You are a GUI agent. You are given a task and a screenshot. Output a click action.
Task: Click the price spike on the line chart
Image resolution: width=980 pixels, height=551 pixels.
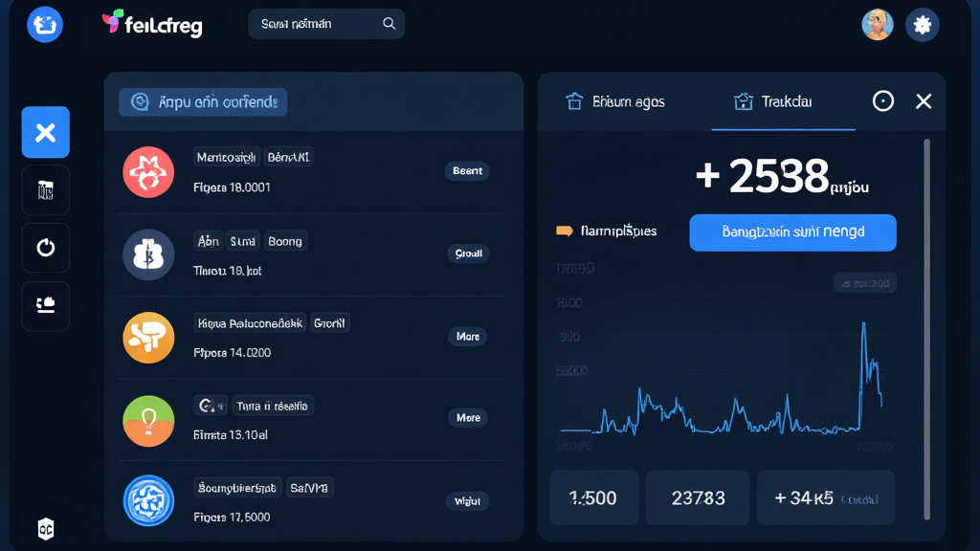(863, 330)
